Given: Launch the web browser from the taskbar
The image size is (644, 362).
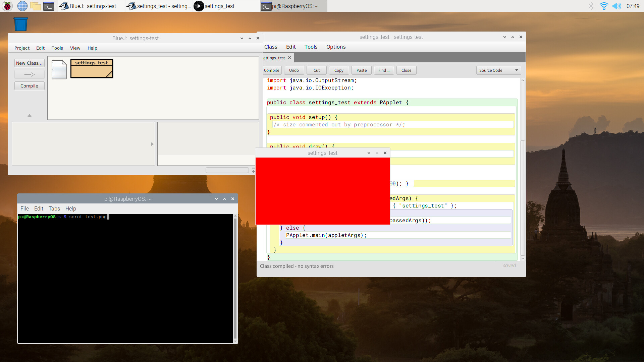Looking at the screenshot, I should click(x=22, y=6).
